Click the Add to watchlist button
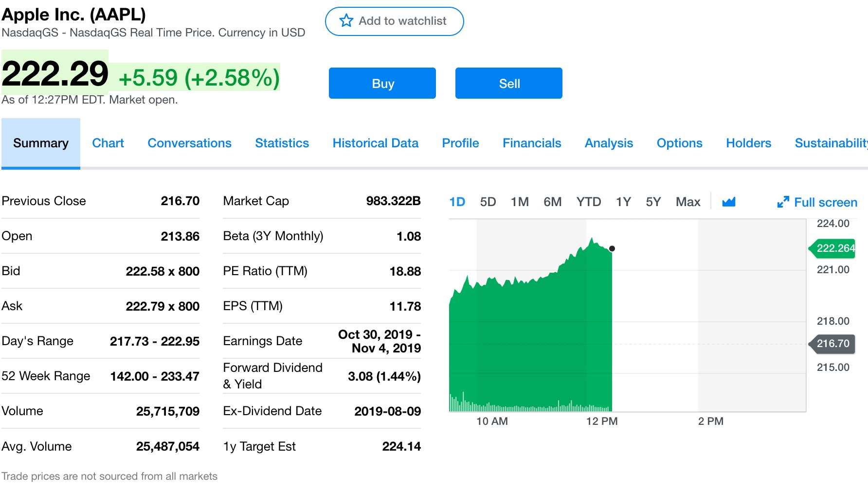 pyautogui.click(x=394, y=21)
